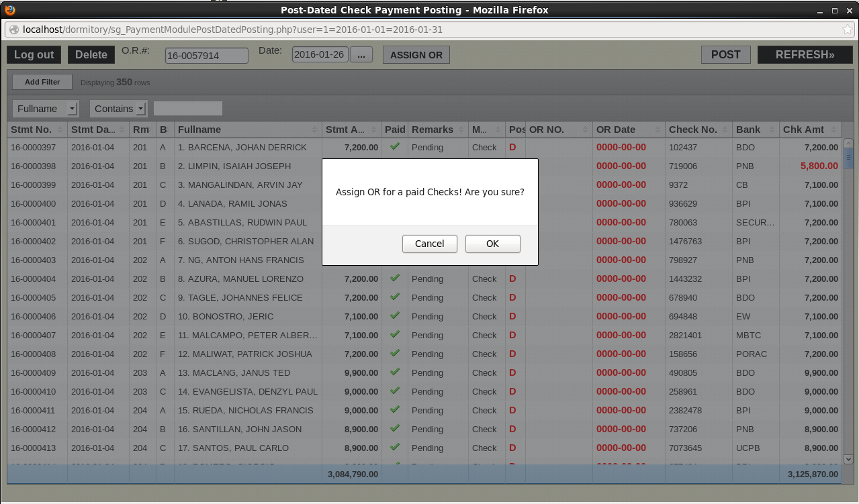This screenshot has width=859, height=504.
Task: Click the O.R.# input field
Action: [206, 56]
